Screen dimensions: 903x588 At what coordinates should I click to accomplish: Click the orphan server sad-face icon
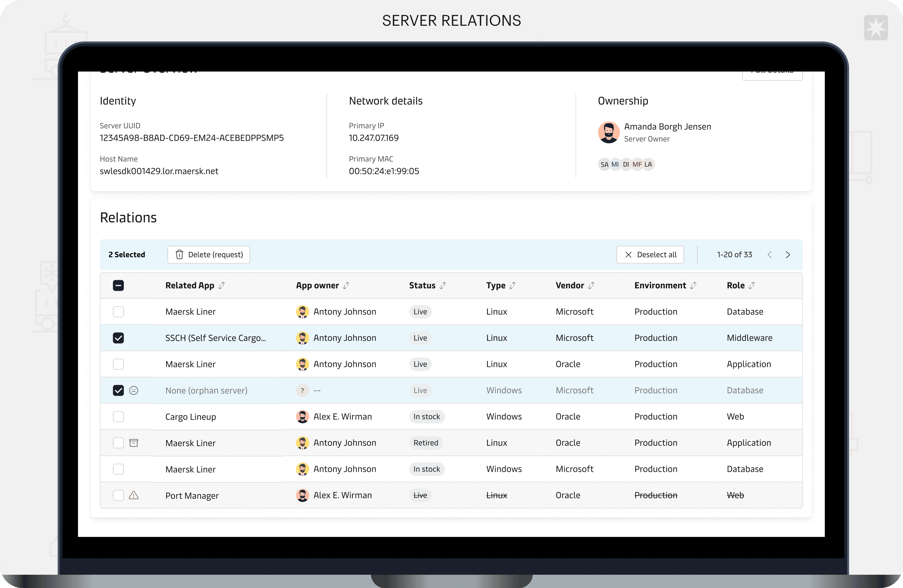click(x=134, y=390)
